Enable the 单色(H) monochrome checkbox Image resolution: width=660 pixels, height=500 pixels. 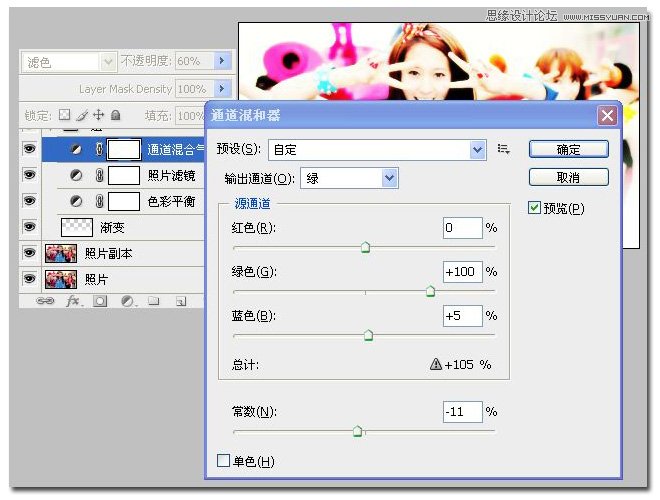pyautogui.click(x=223, y=460)
